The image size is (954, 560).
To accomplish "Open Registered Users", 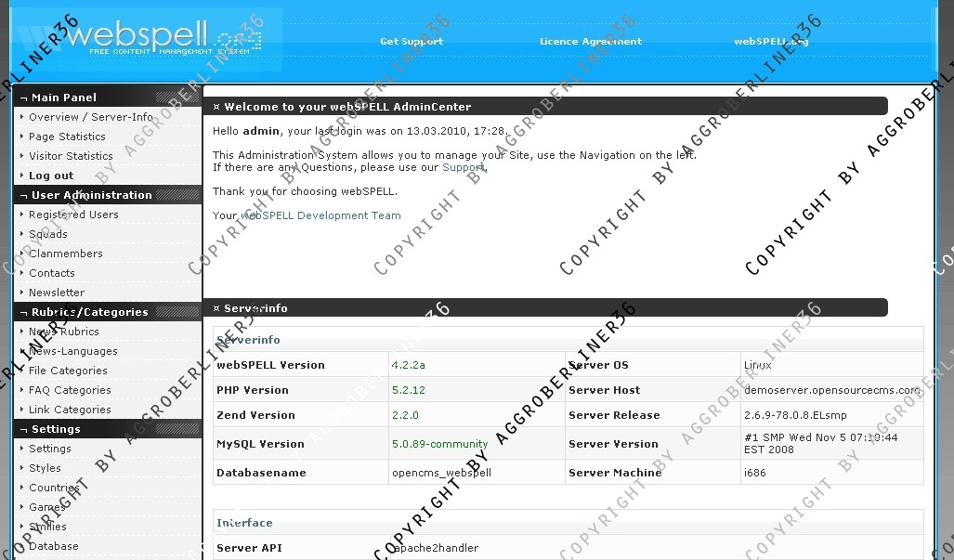I will (73, 214).
